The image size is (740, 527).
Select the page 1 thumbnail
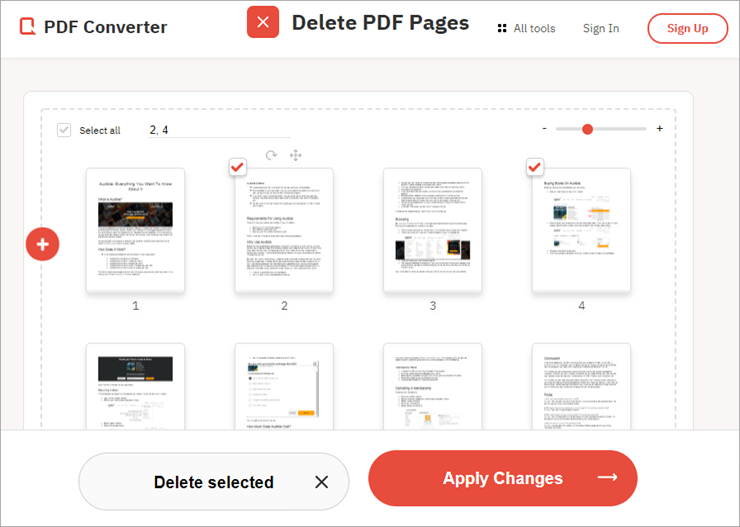(x=136, y=230)
